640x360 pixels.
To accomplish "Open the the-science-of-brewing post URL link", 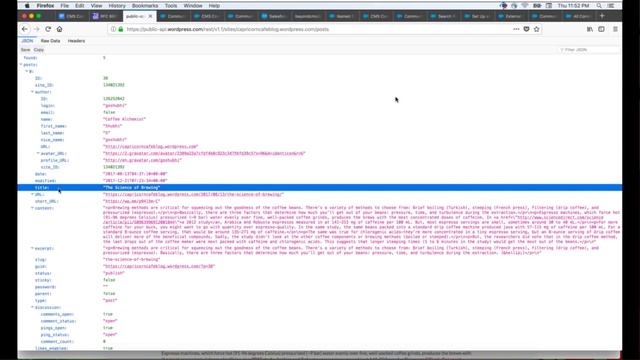I will [193, 194].
